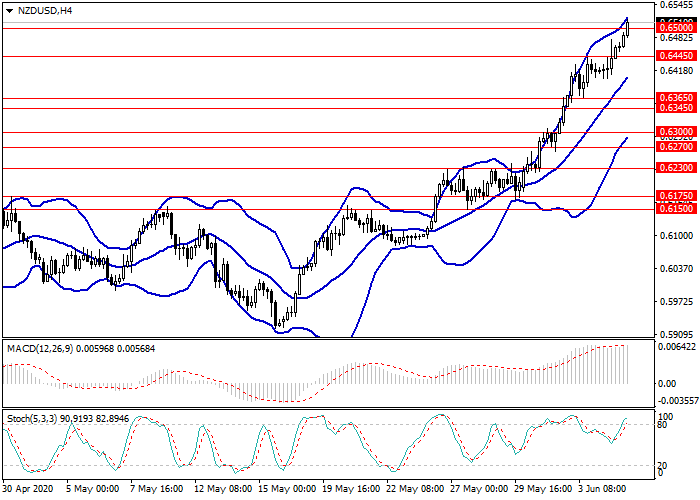Click the triangle arrow beside NZDUSD,H4
Image resolution: width=700 pixels, height=500 pixels.
6,10
